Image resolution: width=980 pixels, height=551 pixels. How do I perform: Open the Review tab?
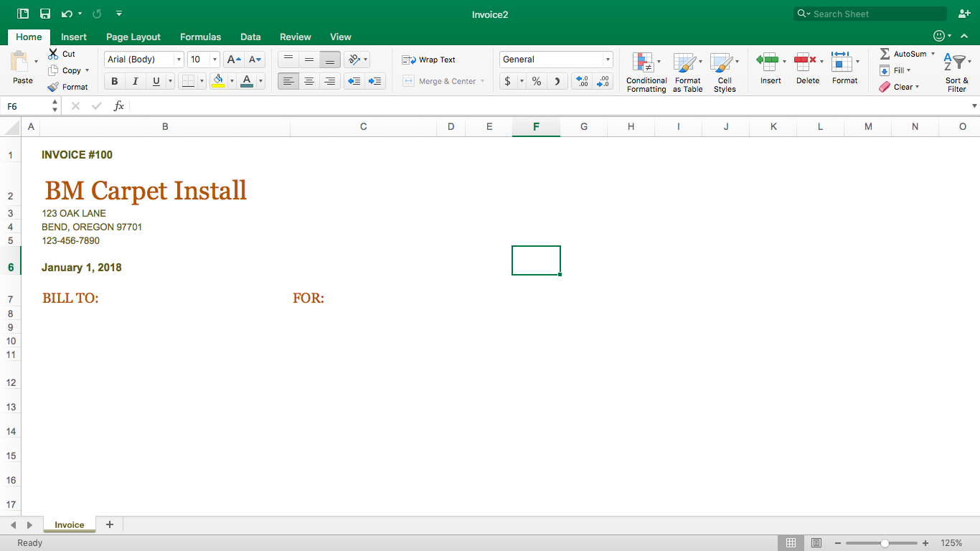tap(296, 37)
